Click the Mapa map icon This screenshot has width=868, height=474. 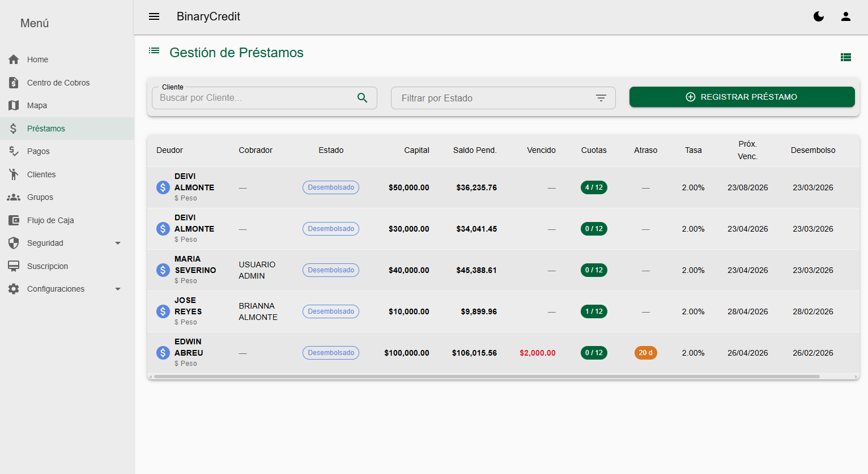tap(14, 105)
